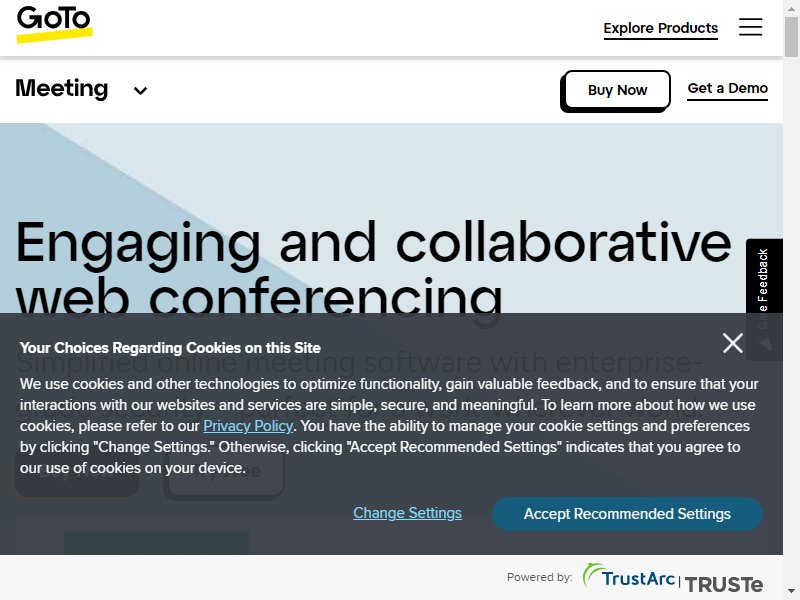Close the cookie consent banner
This screenshot has width=800, height=600.
click(x=733, y=343)
